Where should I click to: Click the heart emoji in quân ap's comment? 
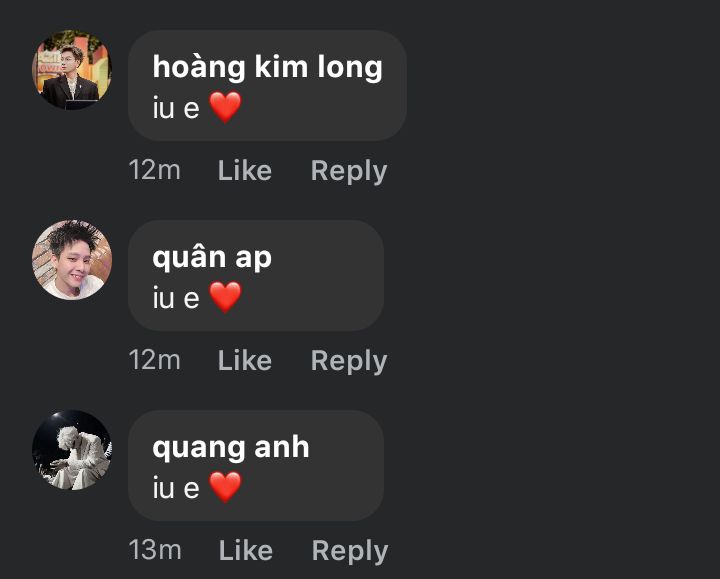tap(225, 298)
